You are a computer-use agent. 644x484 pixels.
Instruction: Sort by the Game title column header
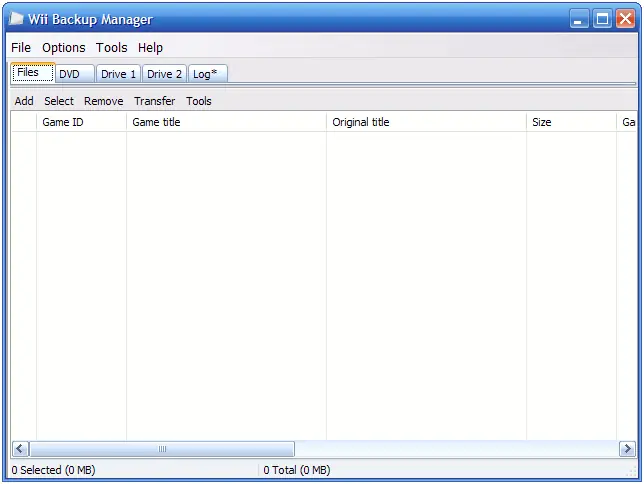tap(226, 122)
